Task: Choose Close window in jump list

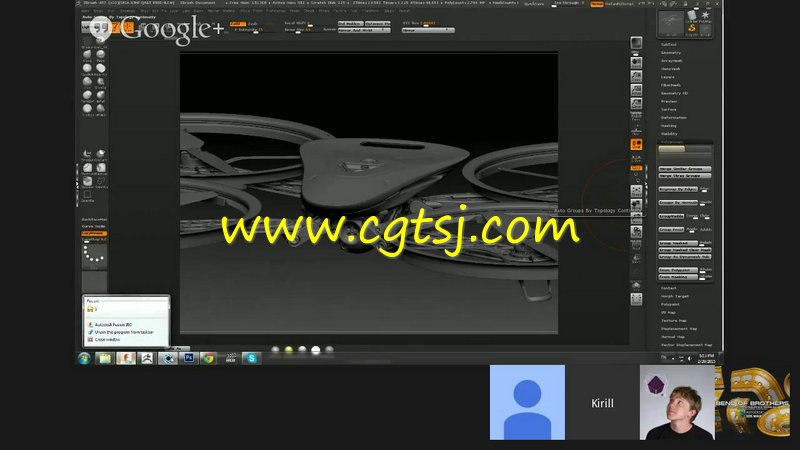Action: click(x=108, y=339)
